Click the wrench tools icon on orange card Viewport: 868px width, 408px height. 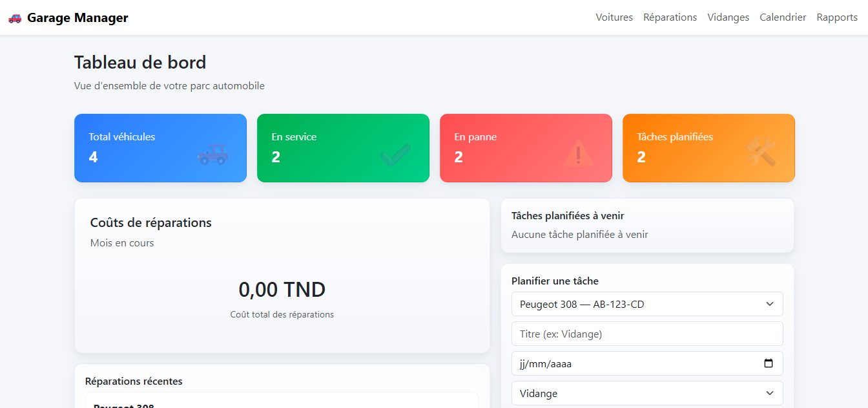(x=761, y=153)
